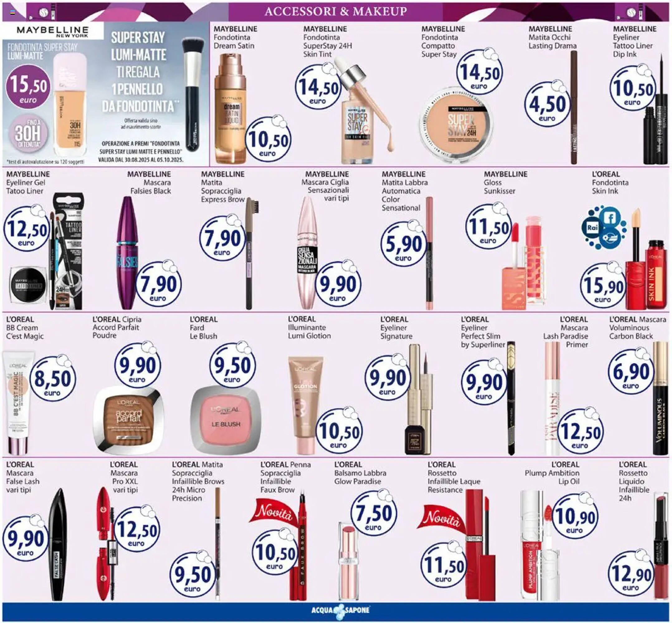Open the Tattoo Liner Dip Ink eyeliner image

(x=656, y=110)
